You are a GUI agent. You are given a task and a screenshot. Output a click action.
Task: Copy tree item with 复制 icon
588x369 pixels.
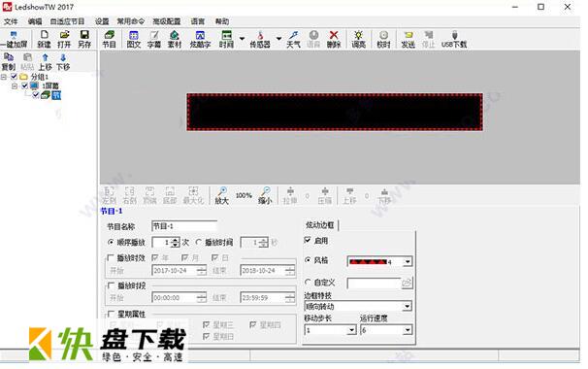coord(9,62)
